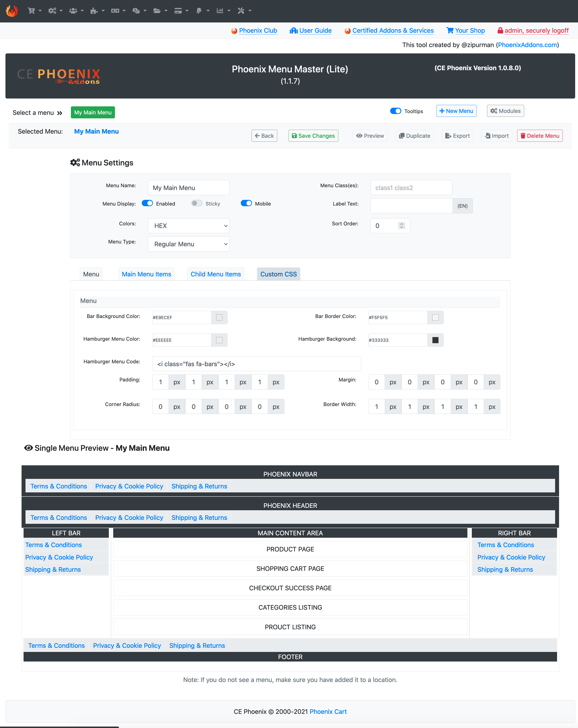This screenshot has height=728, width=578.
Task: Click the Hamburger Background hex value field
Action: pos(398,340)
